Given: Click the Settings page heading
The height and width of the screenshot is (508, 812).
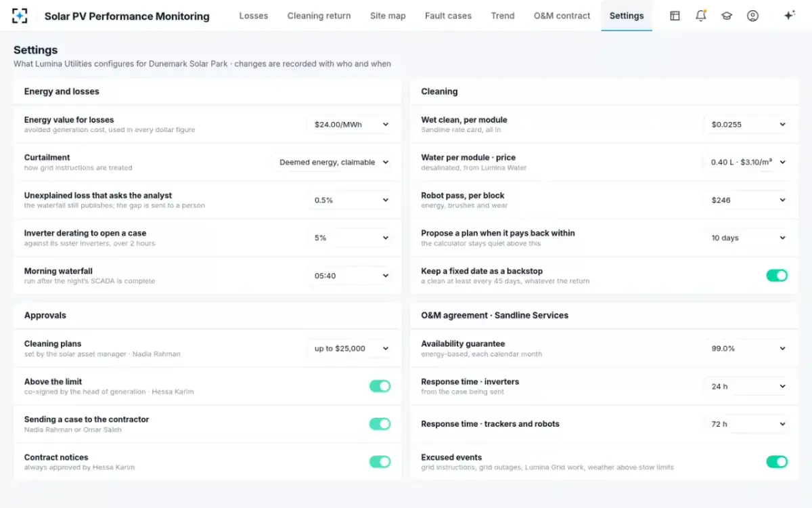Looking at the screenshot, I should tap(36, 50).
